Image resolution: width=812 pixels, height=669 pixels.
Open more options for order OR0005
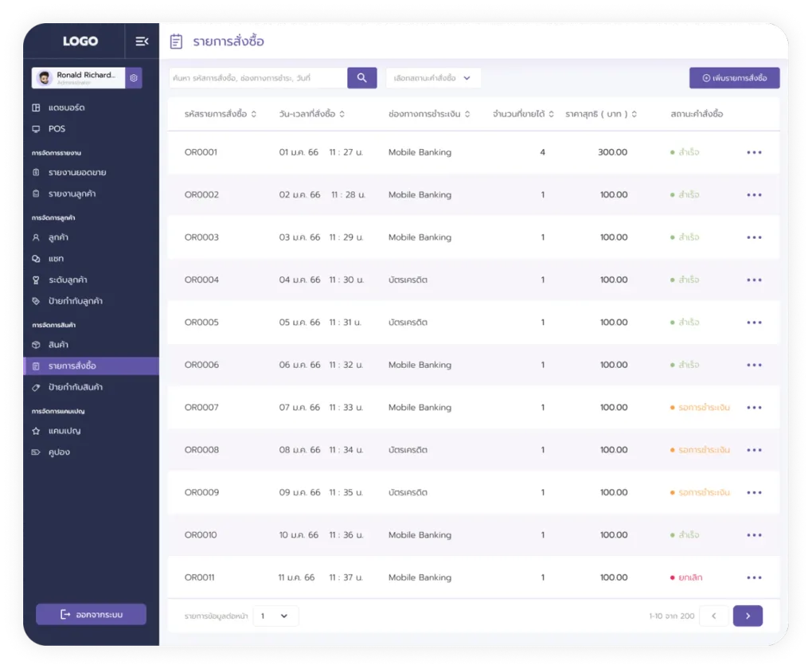tap(754, 323)
